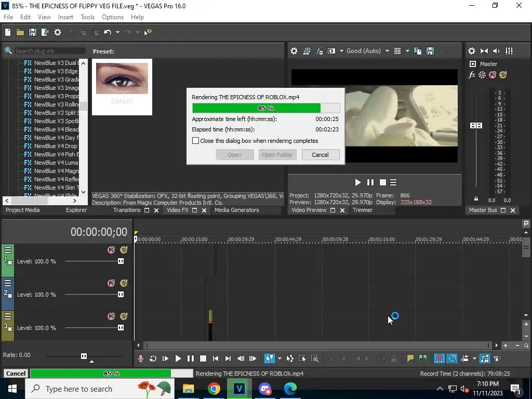Toggle Enable Snapping magnet button
Screen dimensions: 532x399
click(x=439, y=358)
